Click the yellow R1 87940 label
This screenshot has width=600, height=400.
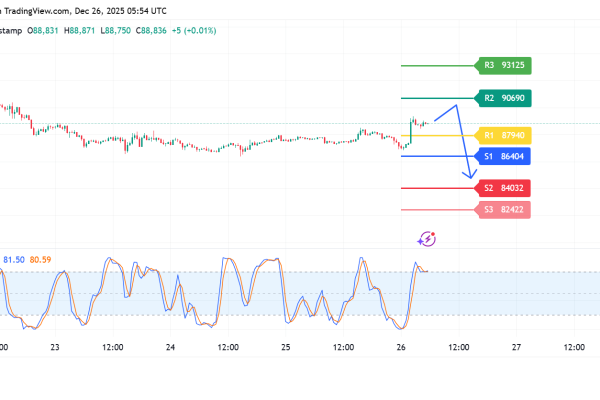click(505, 134)
